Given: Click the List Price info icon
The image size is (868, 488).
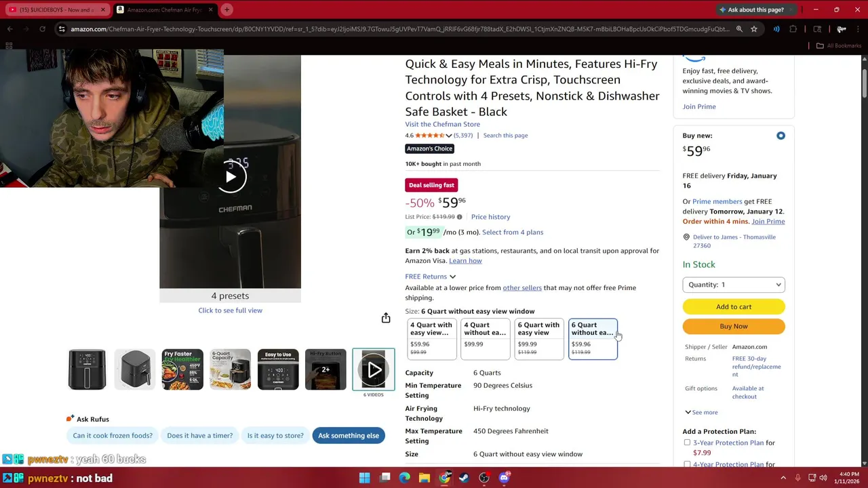Looking at the screenshot, I should [459, 217].
